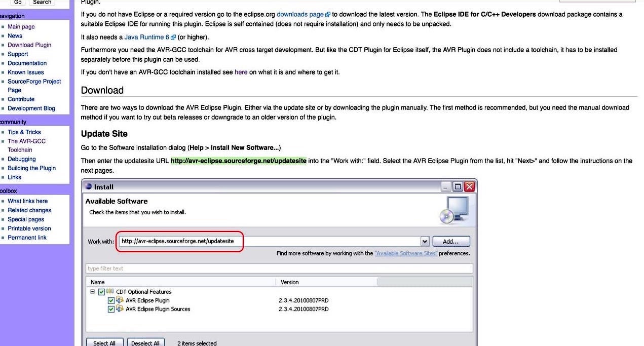The image size is (644, 346).
Task: Open the Work with dropdown arrow
Action: click(425, 242)
